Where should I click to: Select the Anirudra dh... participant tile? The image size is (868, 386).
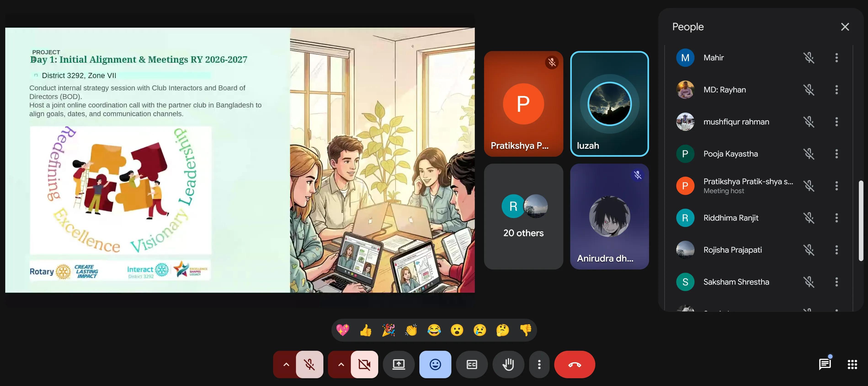(609, 217)
